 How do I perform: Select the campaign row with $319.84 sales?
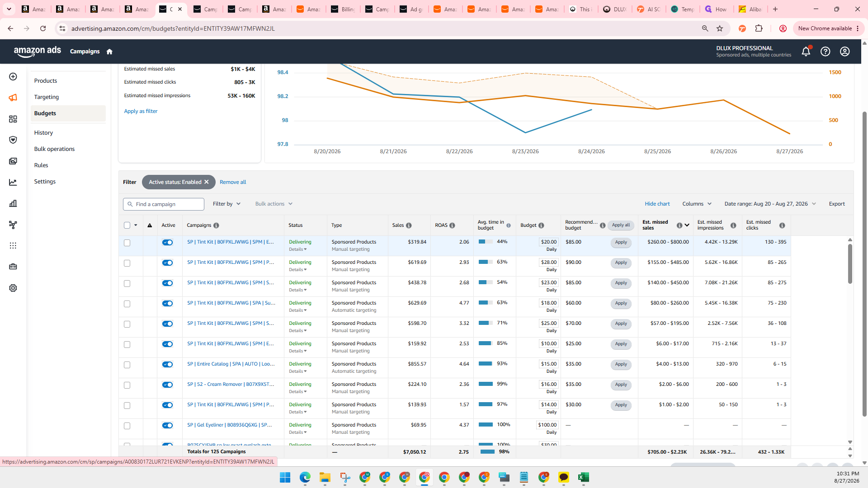point(127,243)
